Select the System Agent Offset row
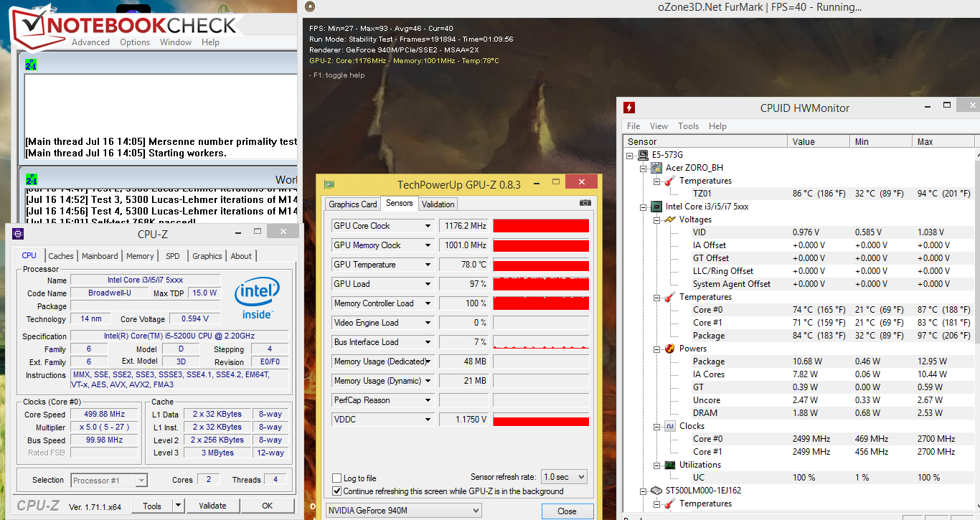Screen dimensions: 980x520 click(x=798, y=284)
